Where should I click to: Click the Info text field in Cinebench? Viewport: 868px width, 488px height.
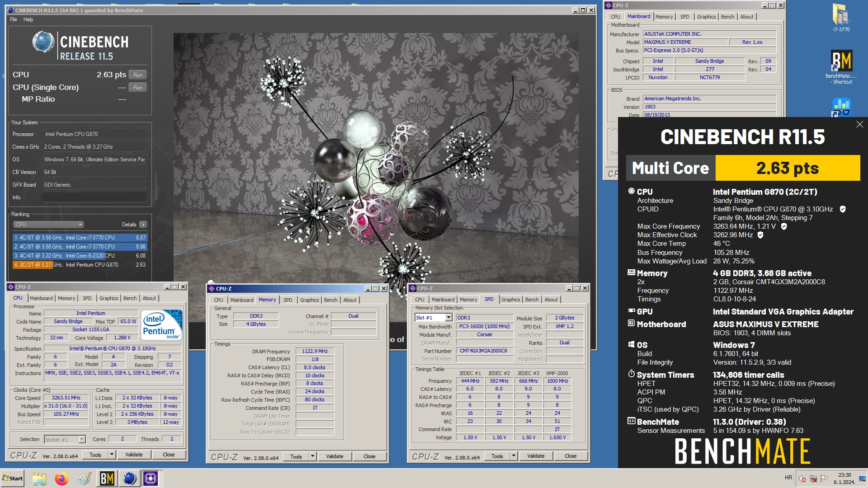click(x=94, y=197)
